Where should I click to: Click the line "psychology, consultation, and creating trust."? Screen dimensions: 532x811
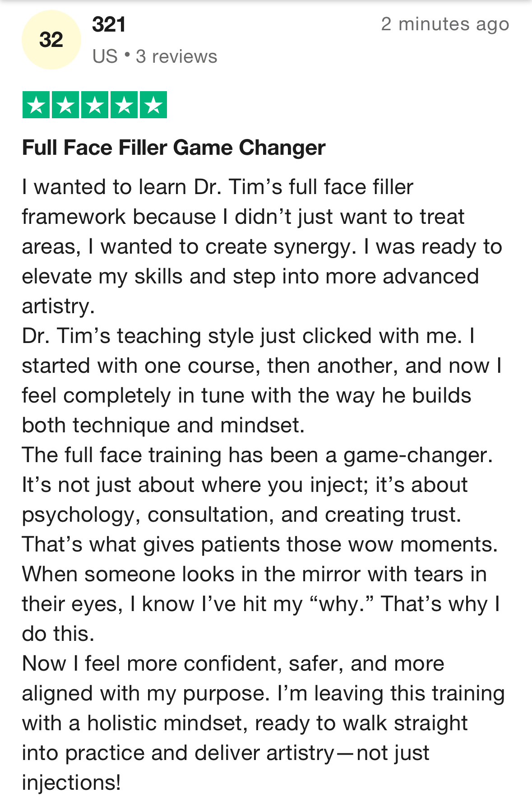tap(241, 514)
